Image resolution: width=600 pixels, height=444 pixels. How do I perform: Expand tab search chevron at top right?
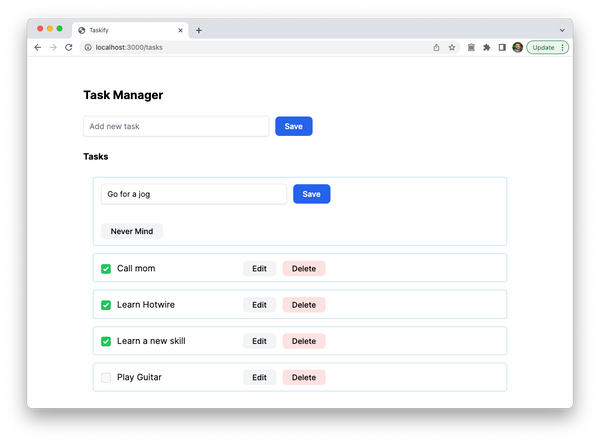pos(562,30)
